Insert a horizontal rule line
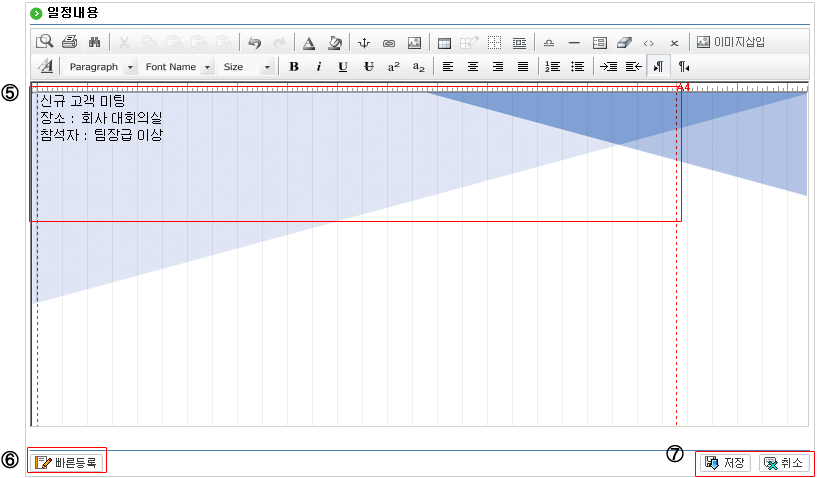 pyautogui.click(x=574, y=42)
